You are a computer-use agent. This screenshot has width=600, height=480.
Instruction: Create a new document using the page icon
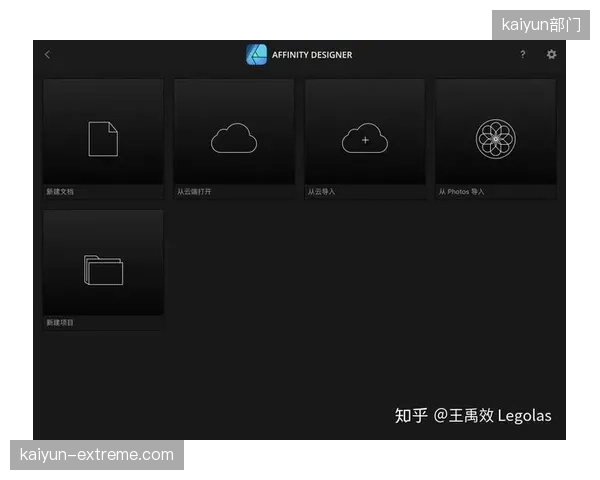click(x=103, y=139)
